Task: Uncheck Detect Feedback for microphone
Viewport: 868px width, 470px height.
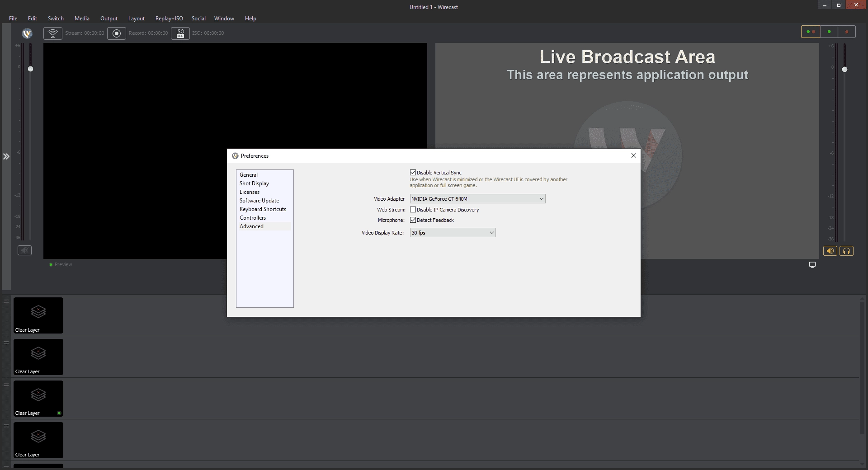Action: coord(413,220)
